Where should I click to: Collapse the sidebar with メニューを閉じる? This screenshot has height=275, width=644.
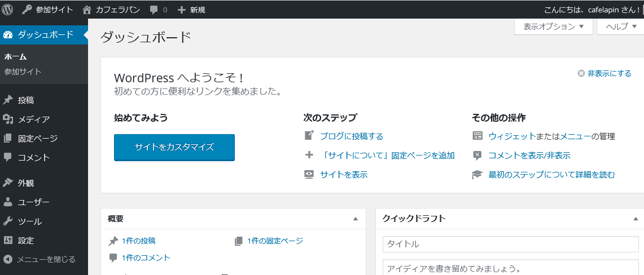pyautogui.click(x=40, y=259)
